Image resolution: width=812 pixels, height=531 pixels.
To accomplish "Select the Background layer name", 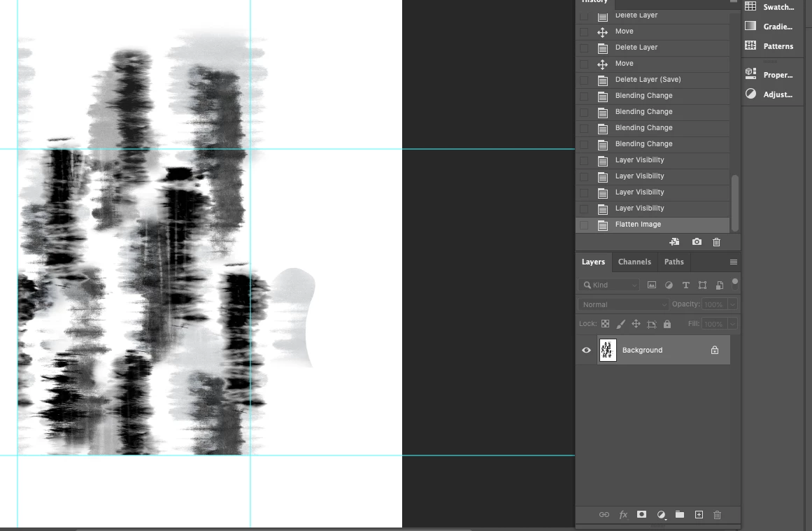I will point(642,351).
